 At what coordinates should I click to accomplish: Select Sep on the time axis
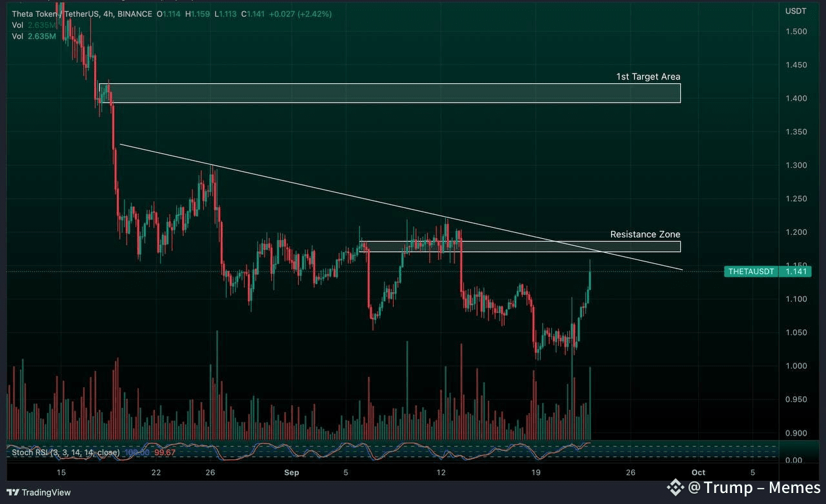[x=291, y=472]
